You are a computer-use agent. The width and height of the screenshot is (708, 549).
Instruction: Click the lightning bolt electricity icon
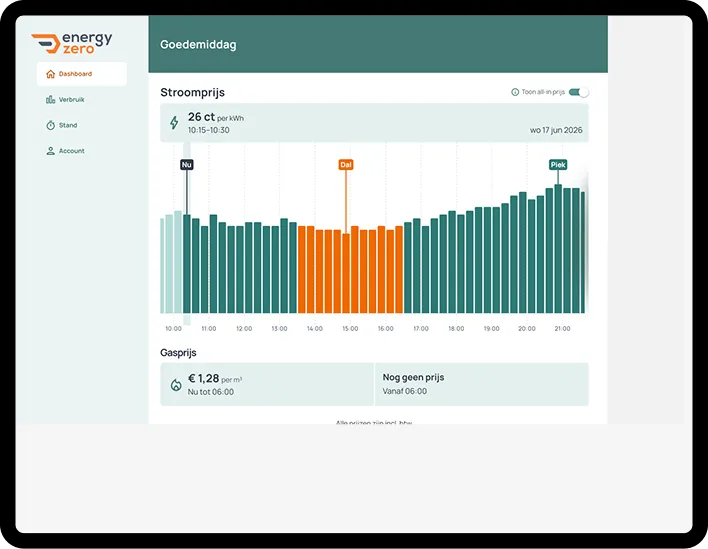[x=174, y=123]
